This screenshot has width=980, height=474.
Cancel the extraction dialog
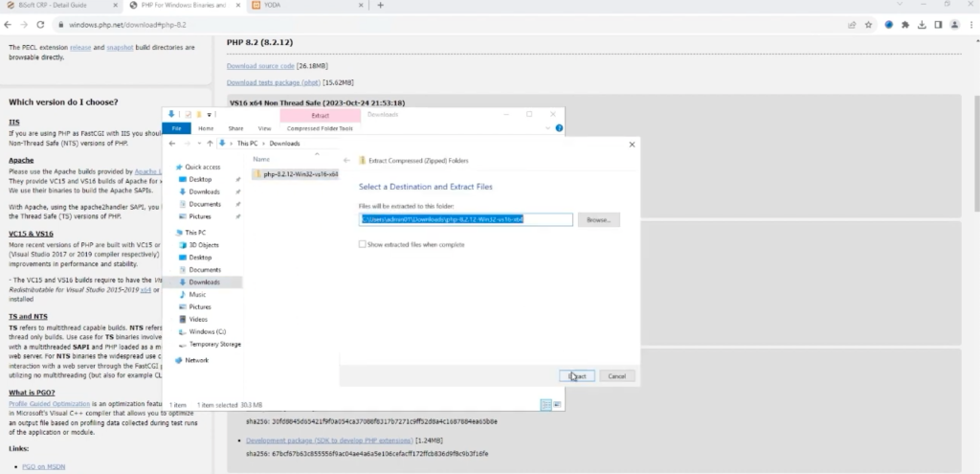click(617, 375)
